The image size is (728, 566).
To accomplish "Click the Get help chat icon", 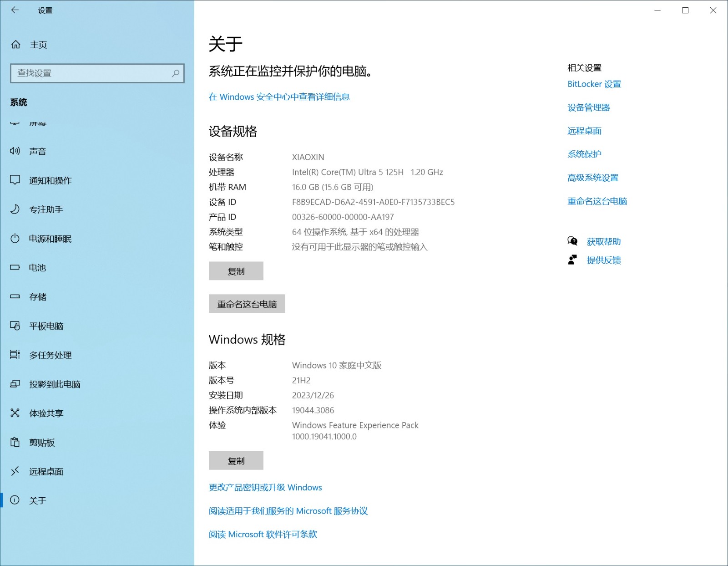I will (572, 241).
